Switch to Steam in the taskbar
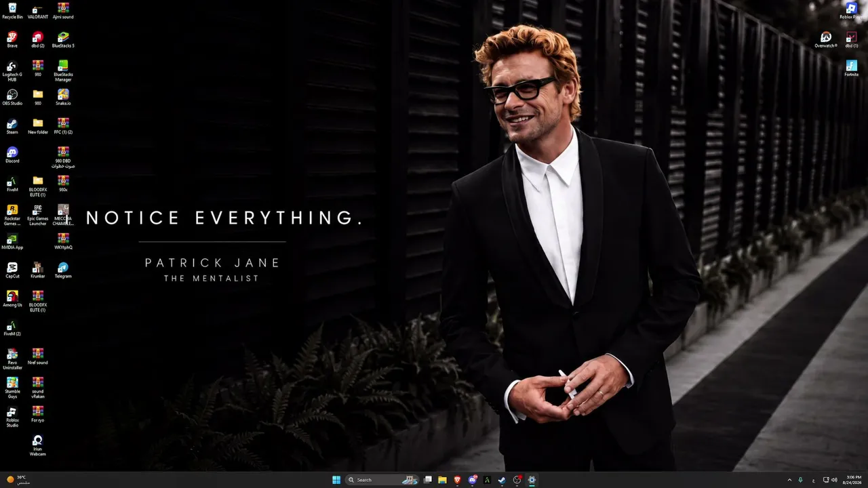Screen dimensions: 868x488 click(x=502, y=480)
